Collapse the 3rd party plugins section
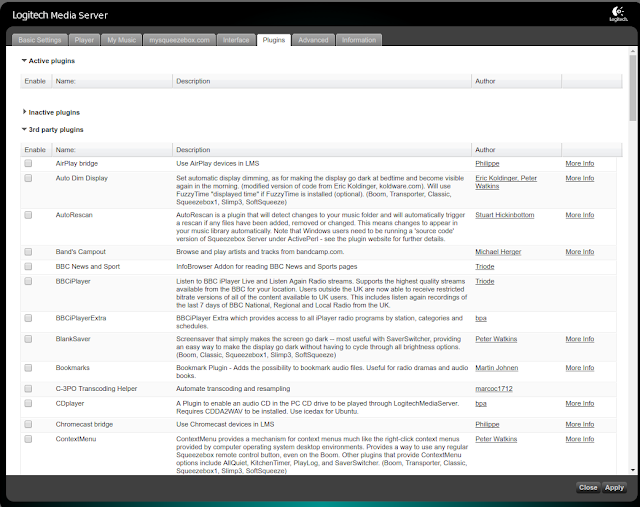 click(x=24, y=129)
